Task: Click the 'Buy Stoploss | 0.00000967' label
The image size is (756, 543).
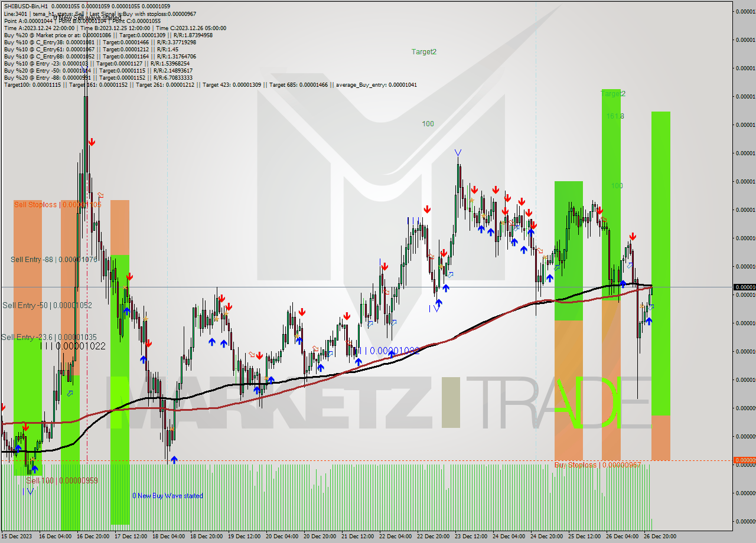Action: (598, 465)
